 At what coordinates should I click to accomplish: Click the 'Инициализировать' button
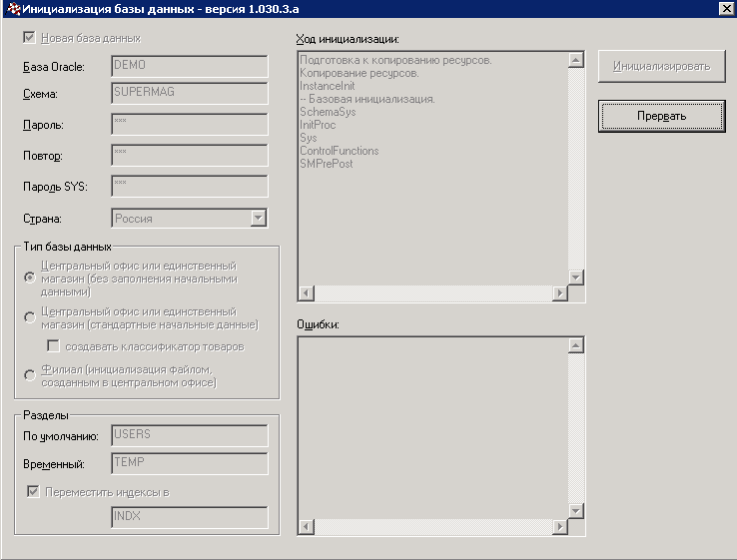662,66
